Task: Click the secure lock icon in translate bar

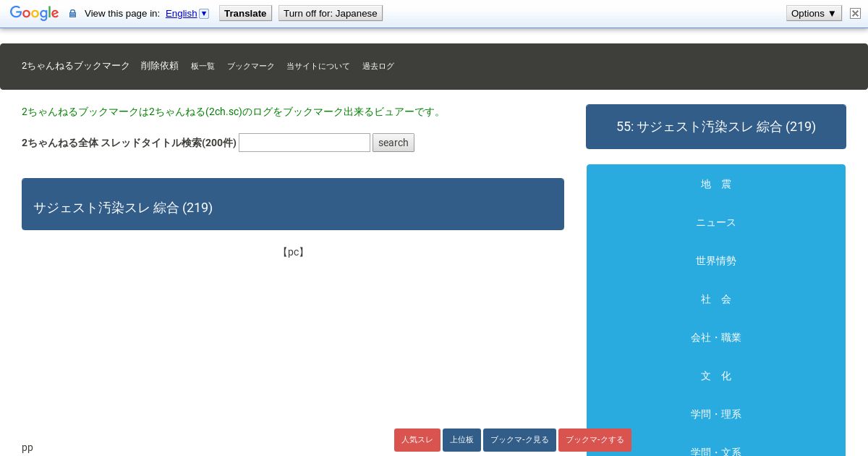Action: tap(72, 14)
